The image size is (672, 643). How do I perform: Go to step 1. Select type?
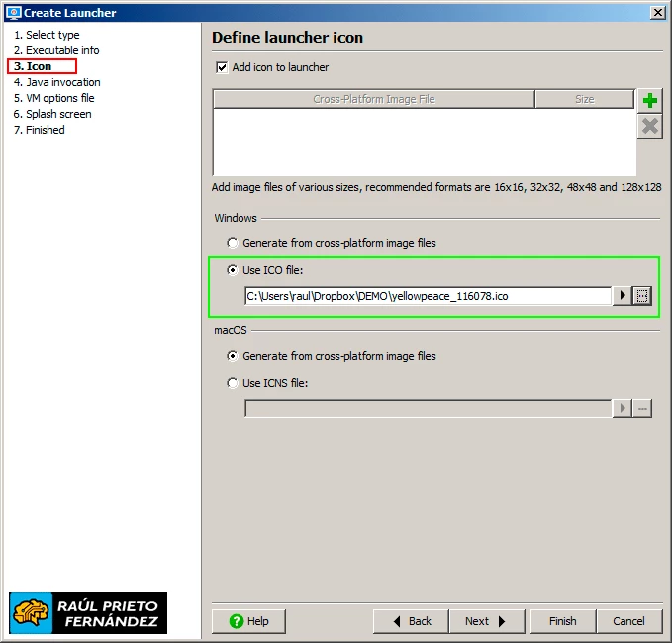(47, 35)
